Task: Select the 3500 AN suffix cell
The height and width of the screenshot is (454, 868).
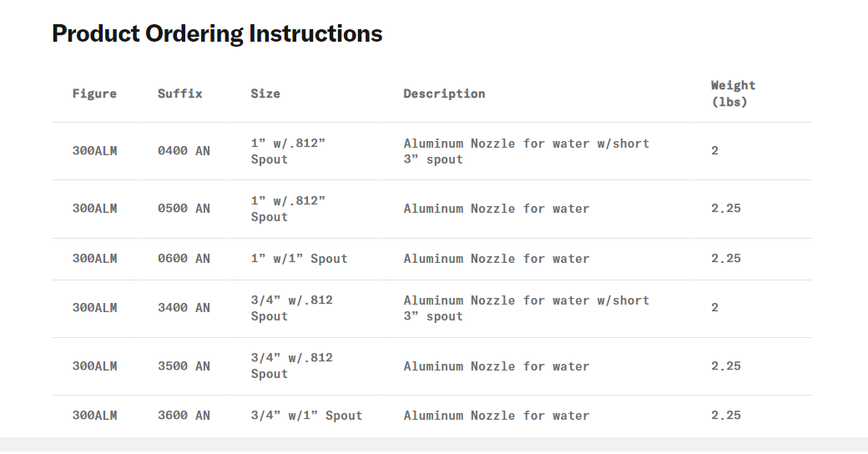Action: coord(184,366)
